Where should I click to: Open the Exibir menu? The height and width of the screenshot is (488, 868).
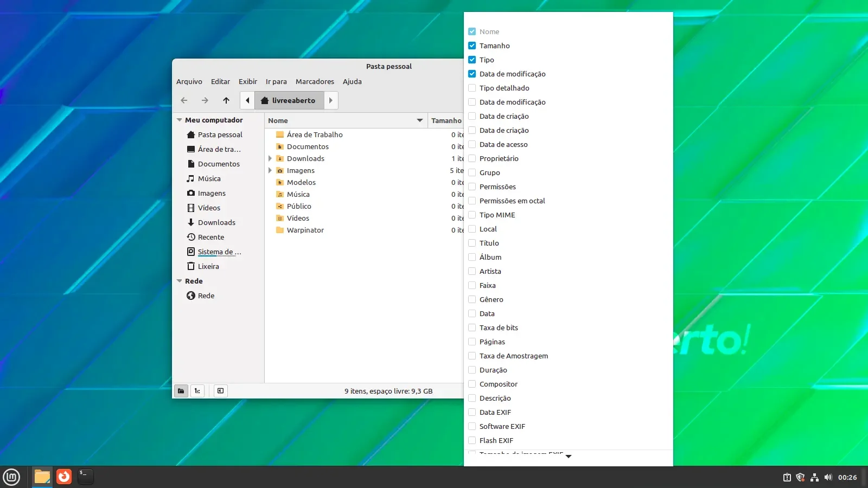coord(248,81)
